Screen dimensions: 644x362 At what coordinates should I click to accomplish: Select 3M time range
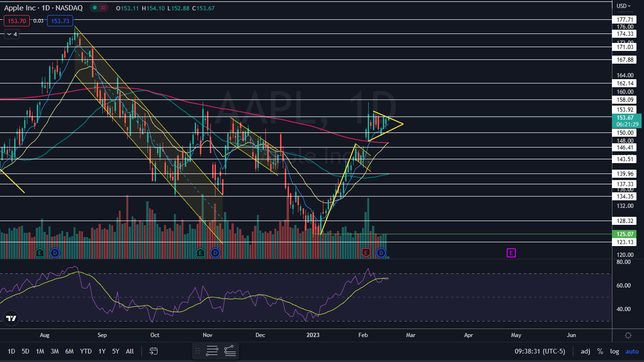55,351
